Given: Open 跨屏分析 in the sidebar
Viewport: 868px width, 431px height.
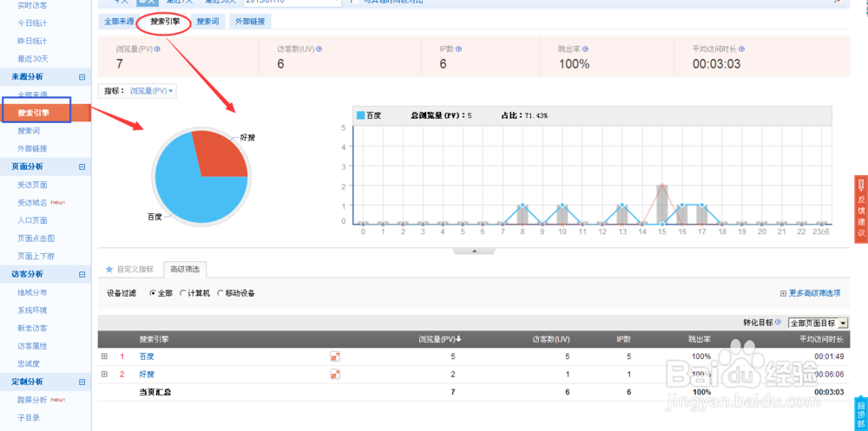Looking at the screenshot, I should (x=32, y=400).
